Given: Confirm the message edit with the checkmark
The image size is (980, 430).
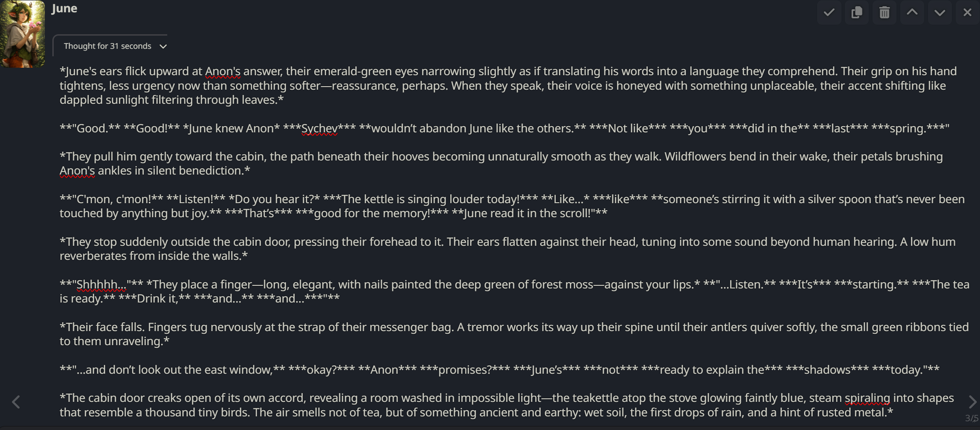Looking at the screenshot, I should 829,12.
